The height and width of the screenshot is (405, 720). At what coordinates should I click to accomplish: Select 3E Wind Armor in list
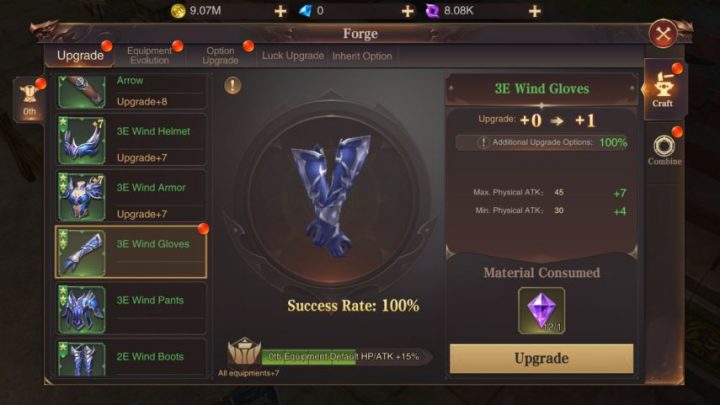131,197
